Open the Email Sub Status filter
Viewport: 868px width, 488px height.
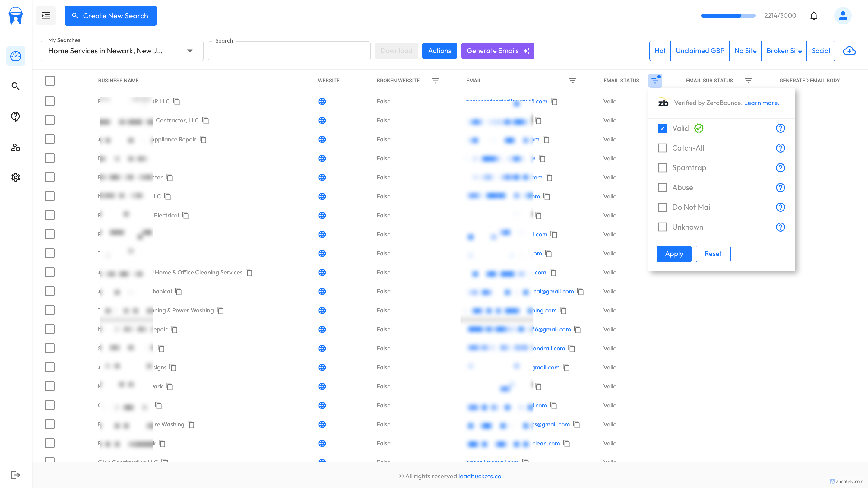[748, 81]
